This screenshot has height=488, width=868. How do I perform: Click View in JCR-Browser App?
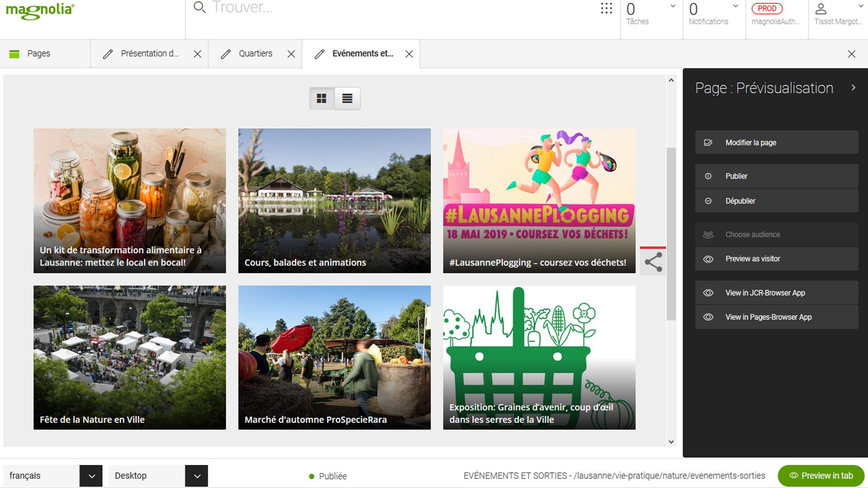click(x=777, y=293)
